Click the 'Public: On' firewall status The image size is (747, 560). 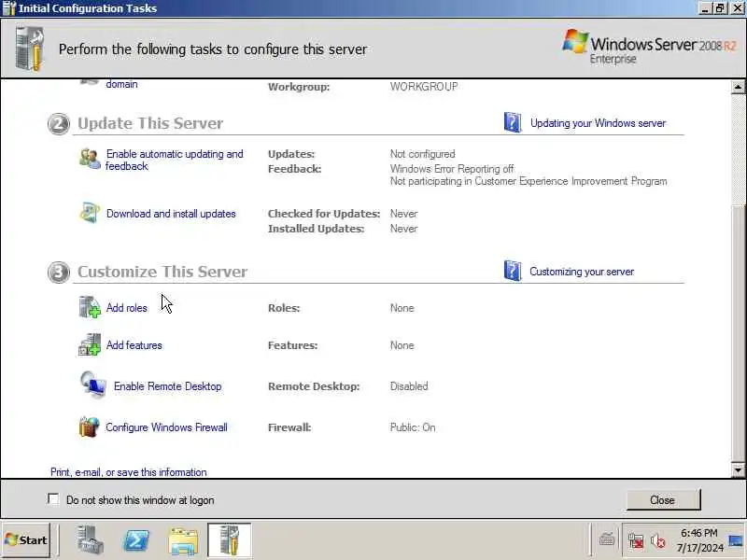pos(413,427)
